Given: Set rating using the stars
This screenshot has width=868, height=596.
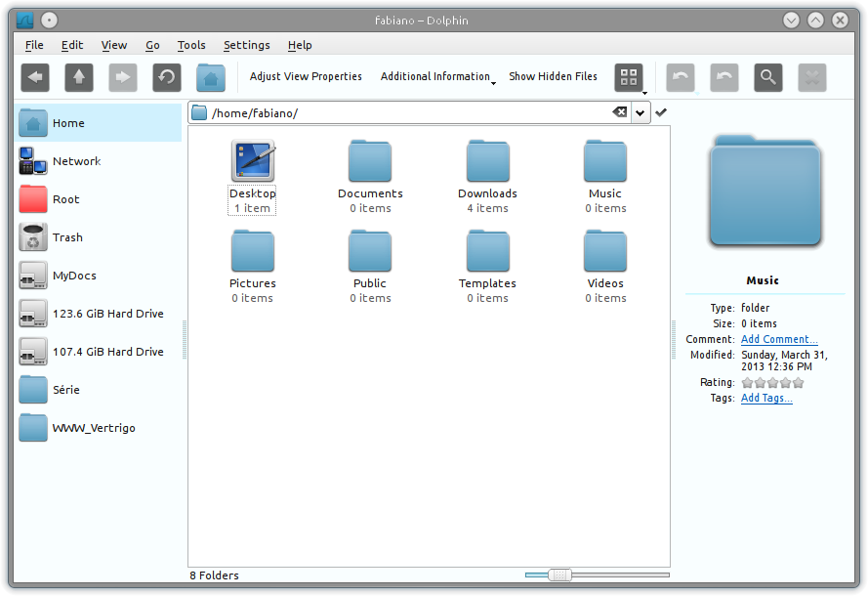Looking at the screenshot, I should [x=772, y=383].
